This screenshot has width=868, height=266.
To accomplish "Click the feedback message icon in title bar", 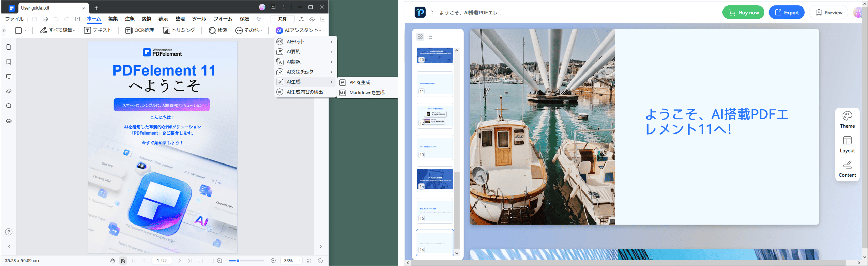I will point(273,7).
